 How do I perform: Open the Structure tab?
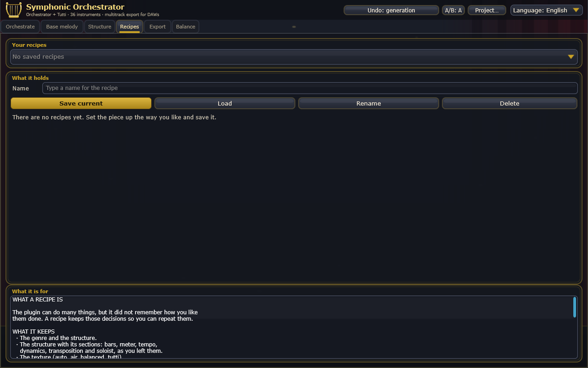coord(100,27)
